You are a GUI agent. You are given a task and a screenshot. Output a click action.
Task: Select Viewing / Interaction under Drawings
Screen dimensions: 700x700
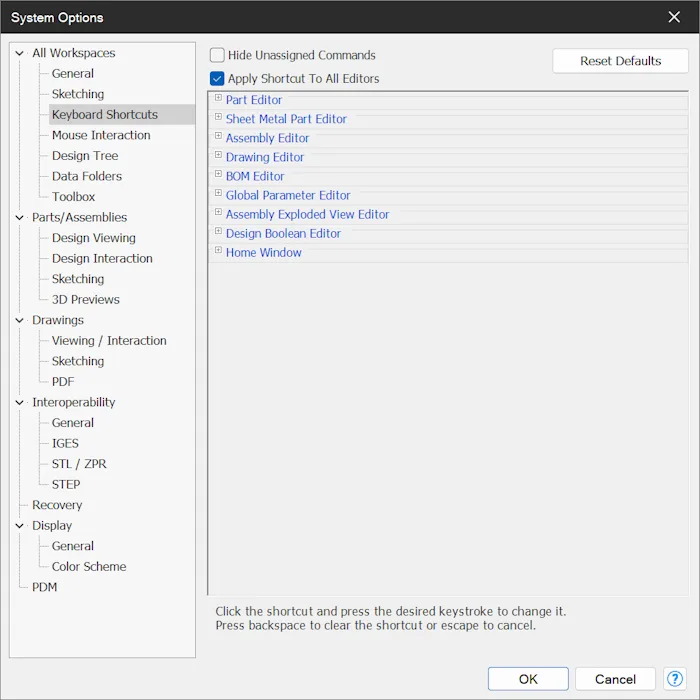coord(109,341)
